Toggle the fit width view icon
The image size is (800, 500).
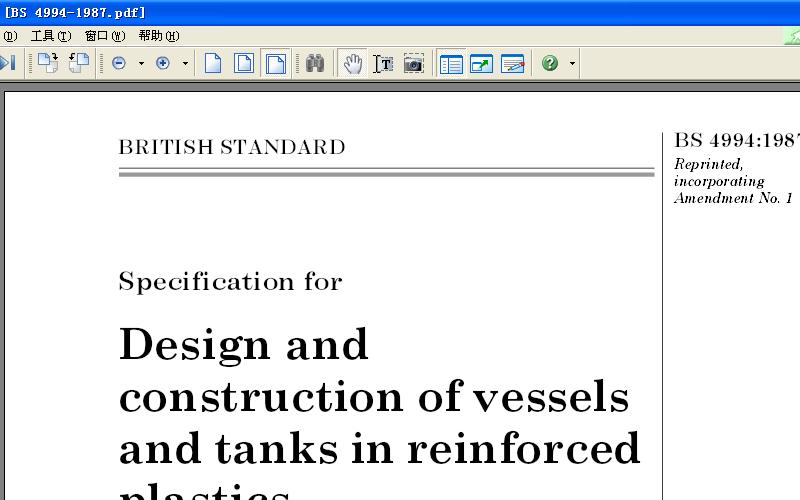tap(276, 64)
